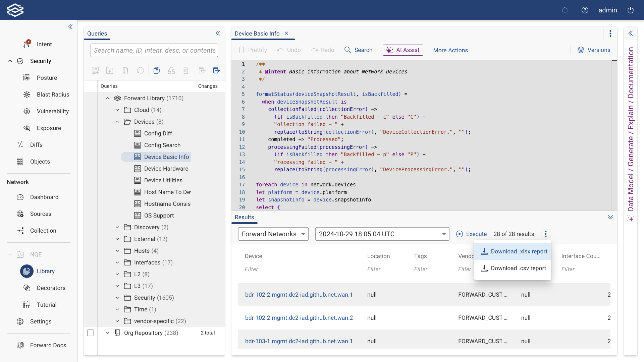Click the power logout icon
Viewport: 644px width, 362px height.
(x=631, y=10)
